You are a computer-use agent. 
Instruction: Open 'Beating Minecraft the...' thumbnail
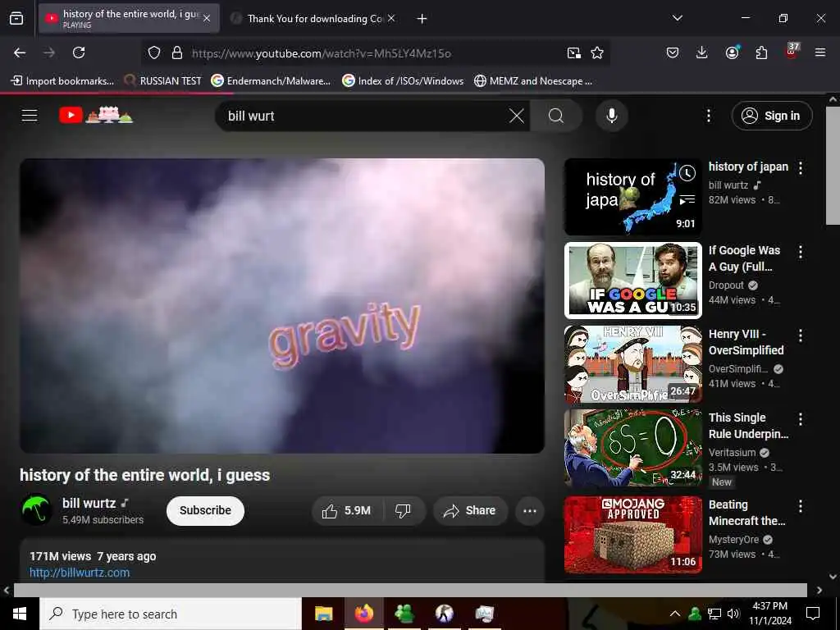pyautogui.click(x=632, y=535)
